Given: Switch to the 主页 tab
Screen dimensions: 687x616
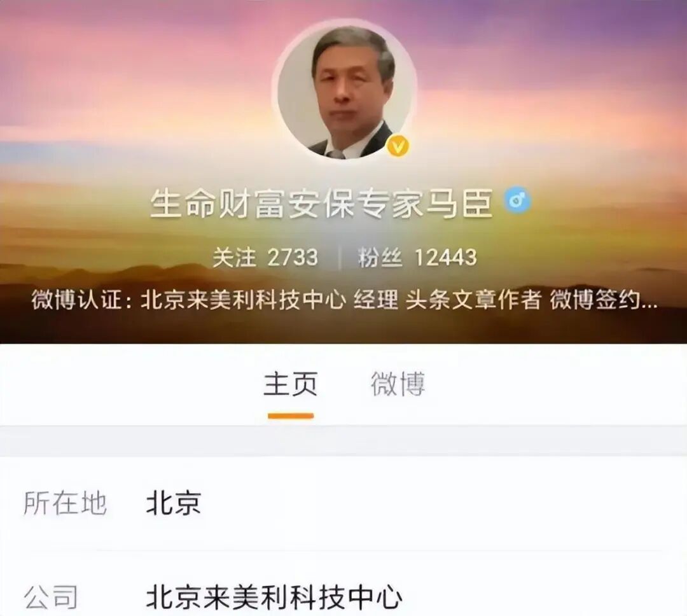Looking at the screenshot, I should pos(291,384).
